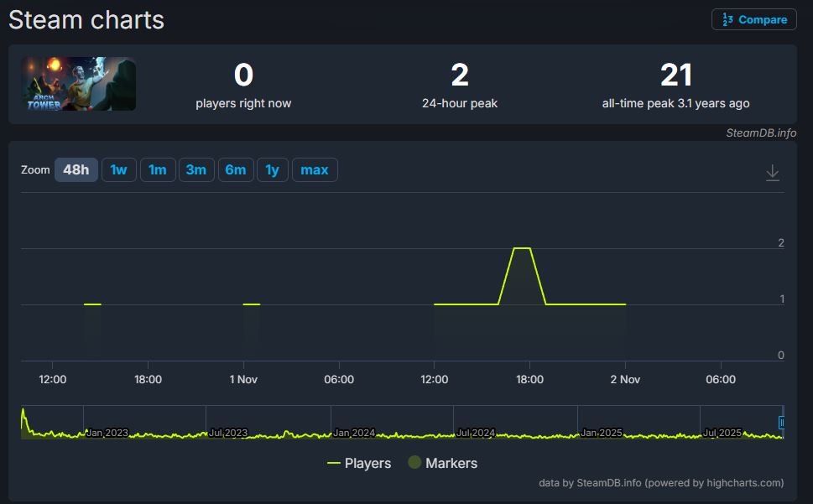Set chart zoom to 1m
This screenshot has height=504, width=813.
[x=158, y=170]
